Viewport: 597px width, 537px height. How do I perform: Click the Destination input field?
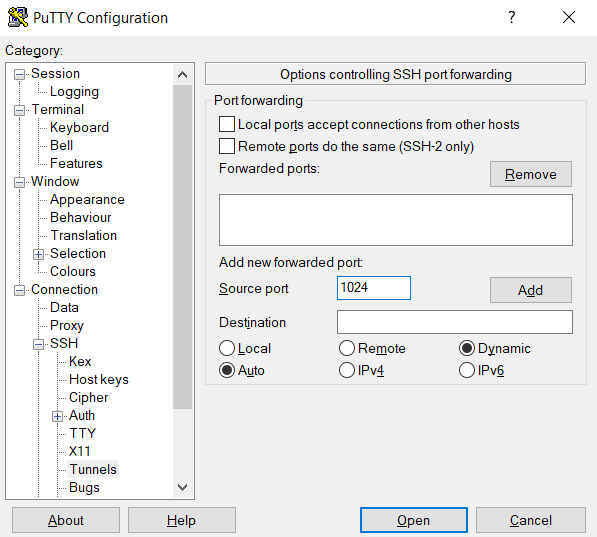tap(455, 322)
